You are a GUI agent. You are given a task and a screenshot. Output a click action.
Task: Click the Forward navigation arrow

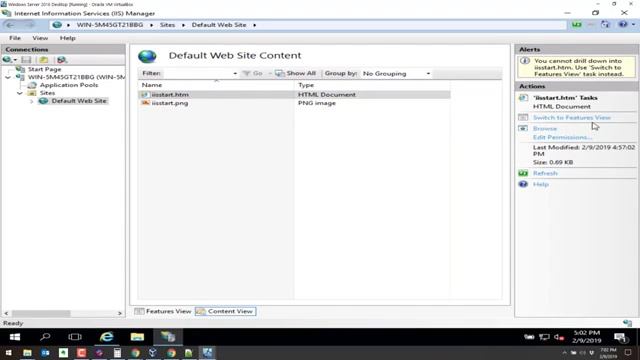click(29, 25)
